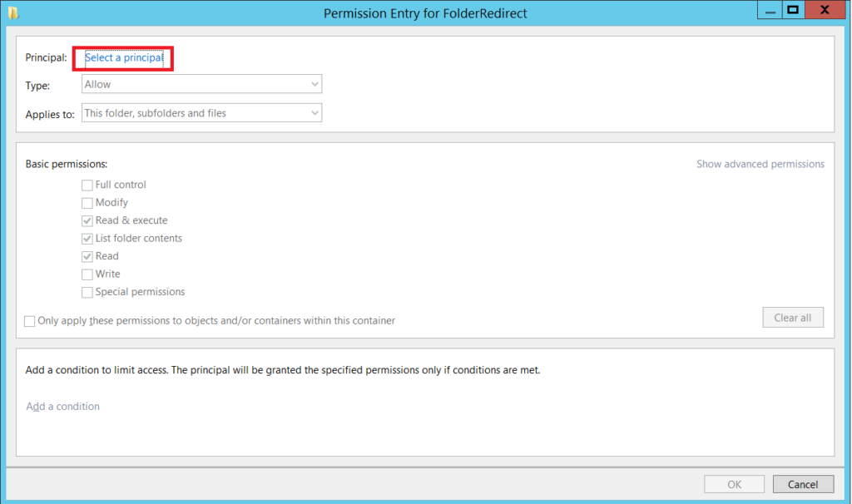The width and height of the screenshot is (852, 504).
Task: Enable only applying permissions within this container
Action: tap(29, 320)
